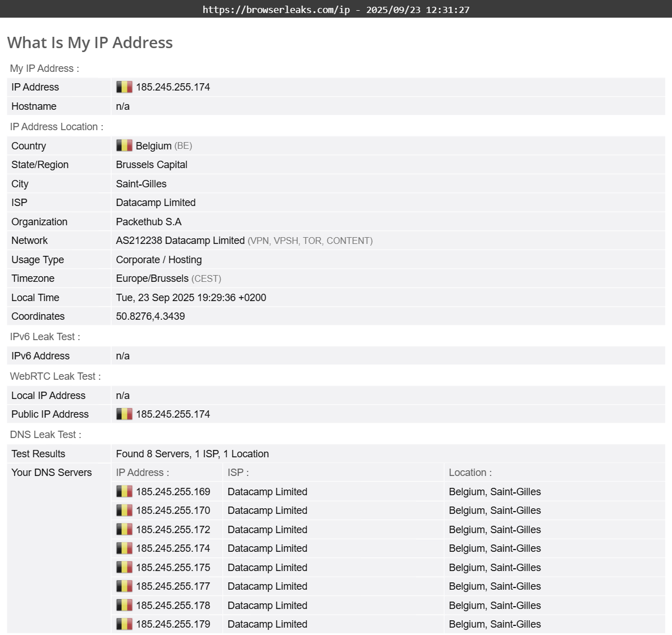Click the flag beside DNS server 185.245.255.170
Viewport: 672px width, 635px height.
point(124,510)
